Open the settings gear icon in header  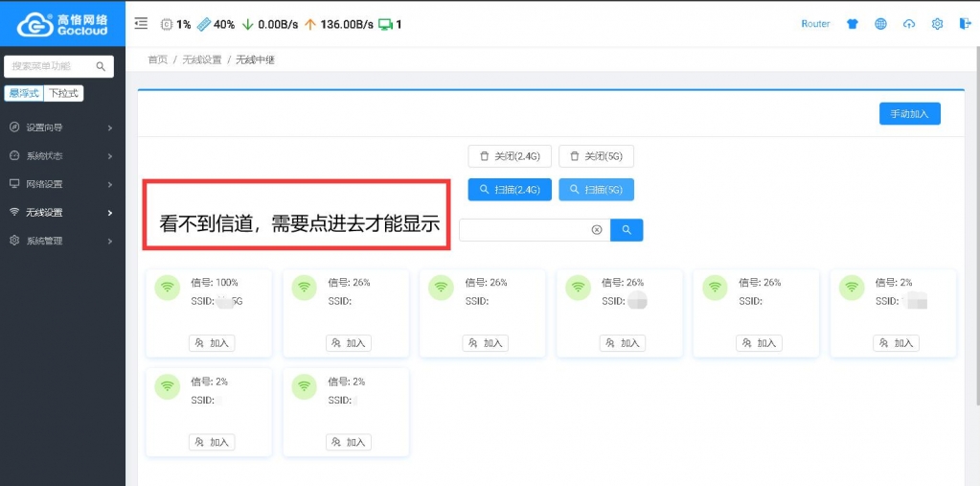(x=938, y=24)
